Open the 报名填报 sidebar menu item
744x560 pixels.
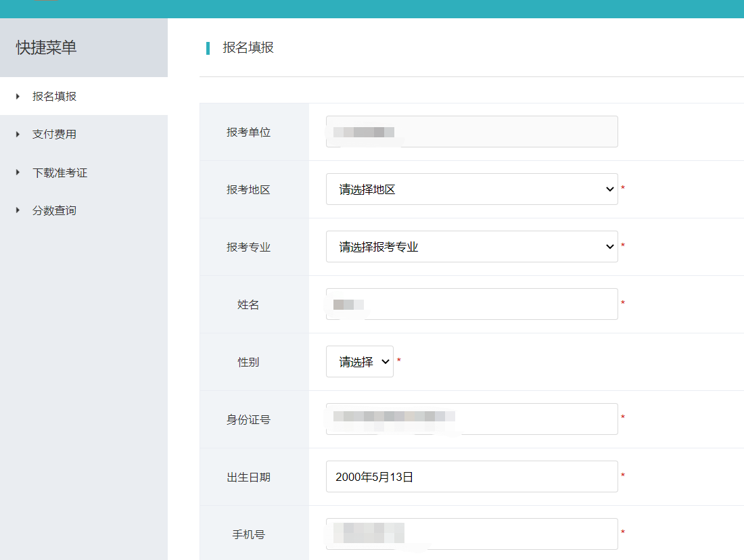click(x=55, y=97)
